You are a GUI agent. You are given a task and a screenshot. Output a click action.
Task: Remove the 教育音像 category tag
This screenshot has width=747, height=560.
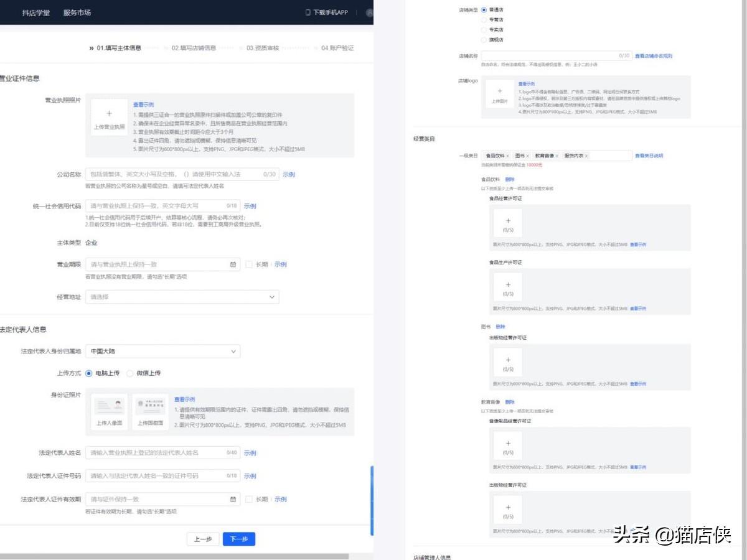coord(557,156)
